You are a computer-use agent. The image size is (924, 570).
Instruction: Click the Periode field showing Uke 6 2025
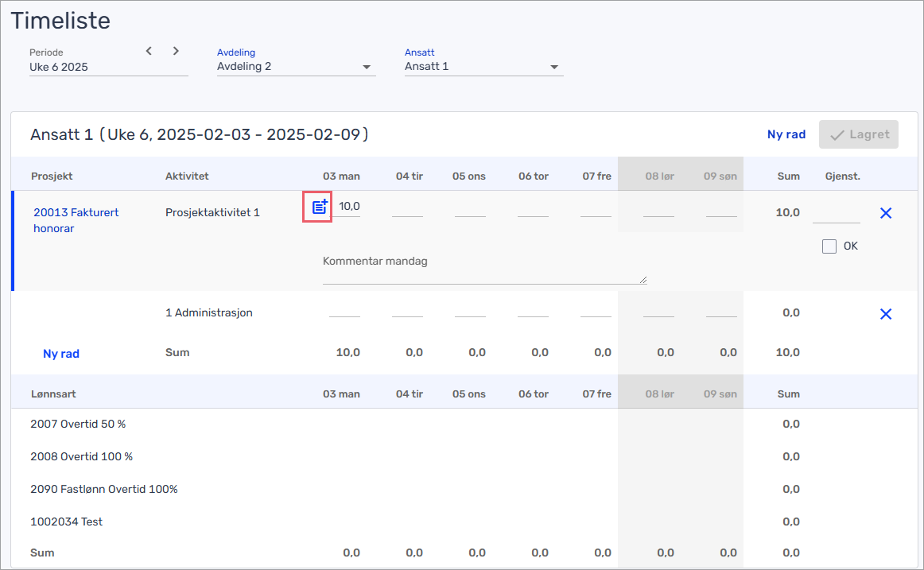pos(108,67)
